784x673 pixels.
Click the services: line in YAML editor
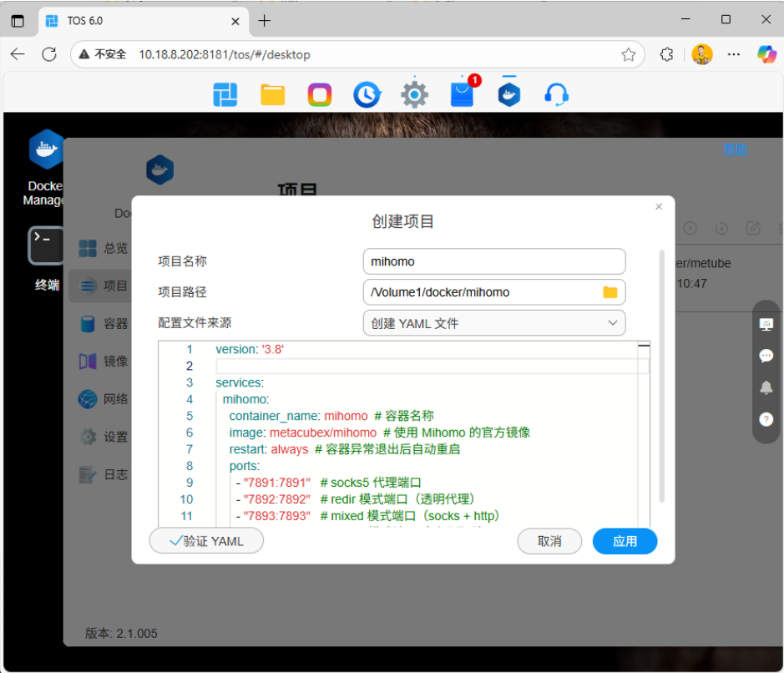tap(240, 382)
